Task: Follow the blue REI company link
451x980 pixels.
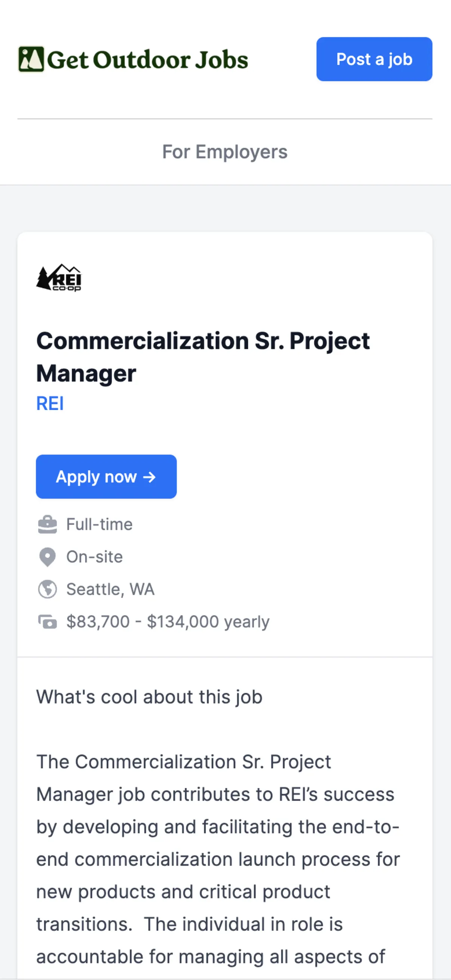Action: 50,403
